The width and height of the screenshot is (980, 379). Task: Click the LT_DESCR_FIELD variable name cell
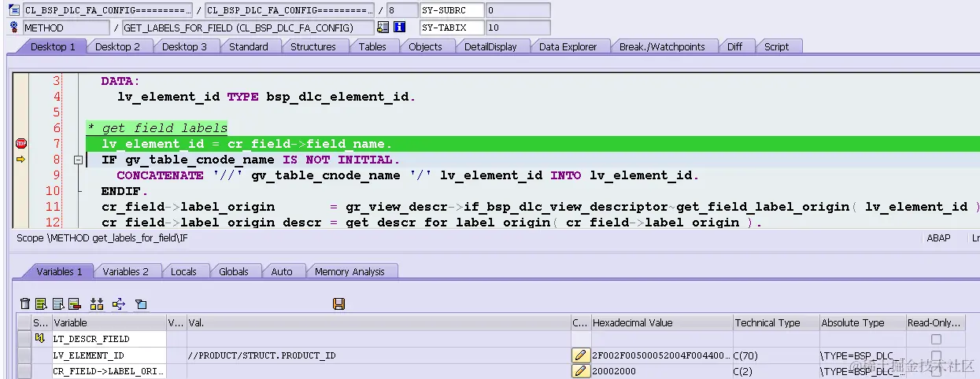pos(109,339)
